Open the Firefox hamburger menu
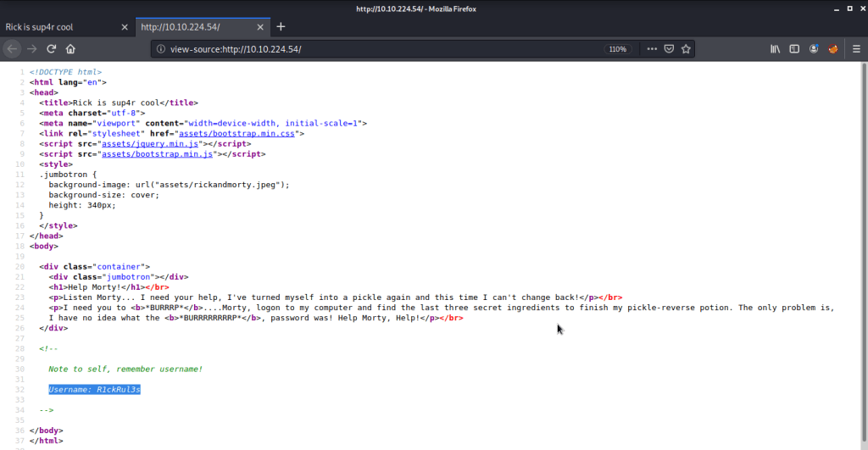868x450 pixels. 854,49
